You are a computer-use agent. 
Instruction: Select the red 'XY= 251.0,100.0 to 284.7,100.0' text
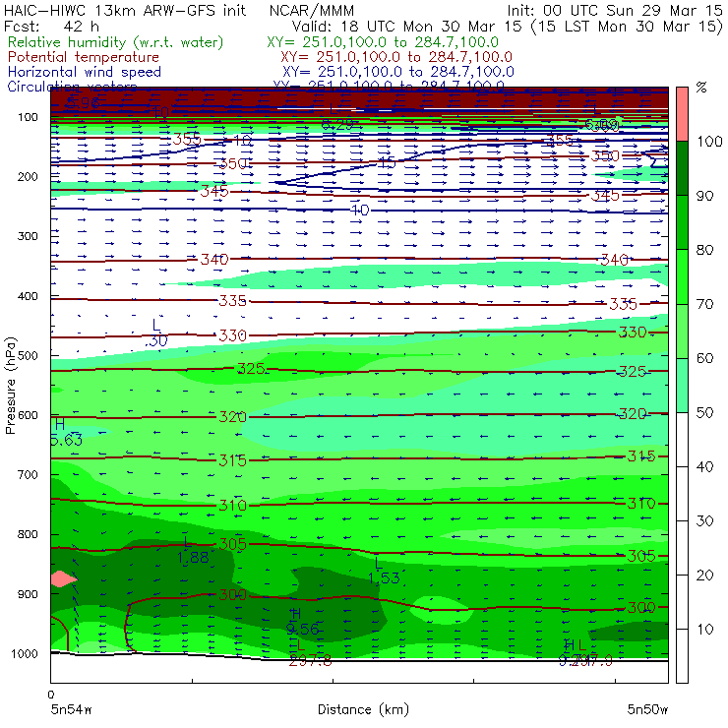click(x=396, y=57)
